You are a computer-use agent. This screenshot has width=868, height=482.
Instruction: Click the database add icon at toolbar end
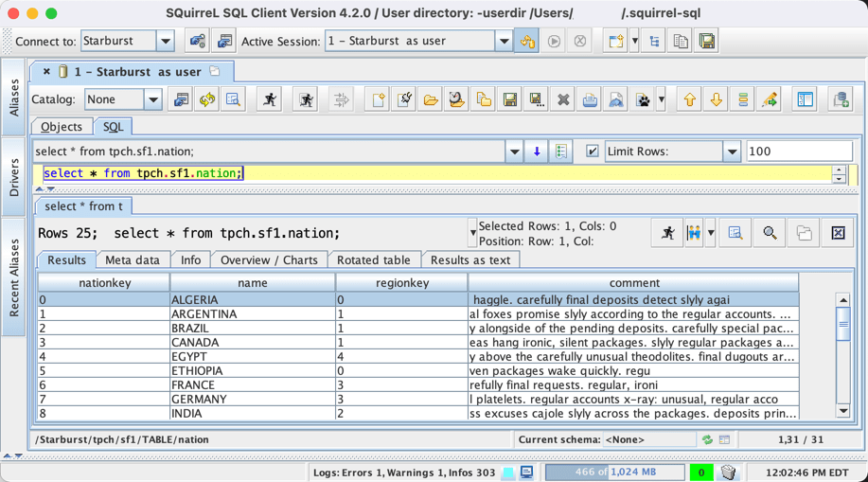(841, 99)
